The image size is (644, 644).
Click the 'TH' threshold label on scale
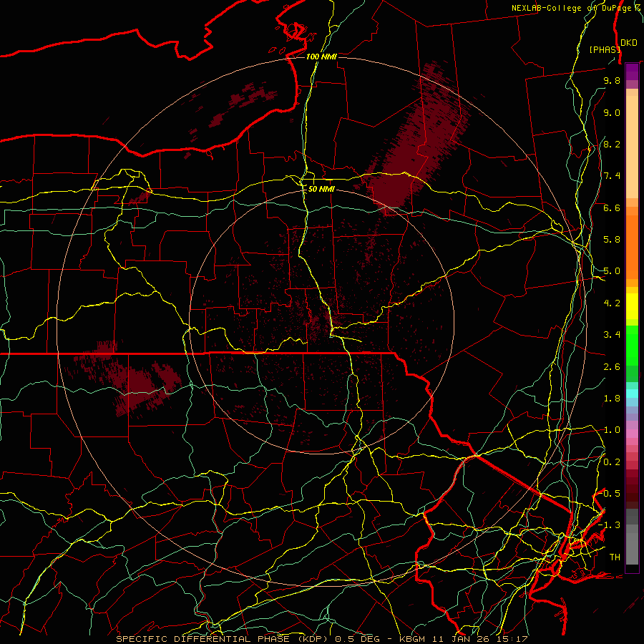[x=615, y=557]
